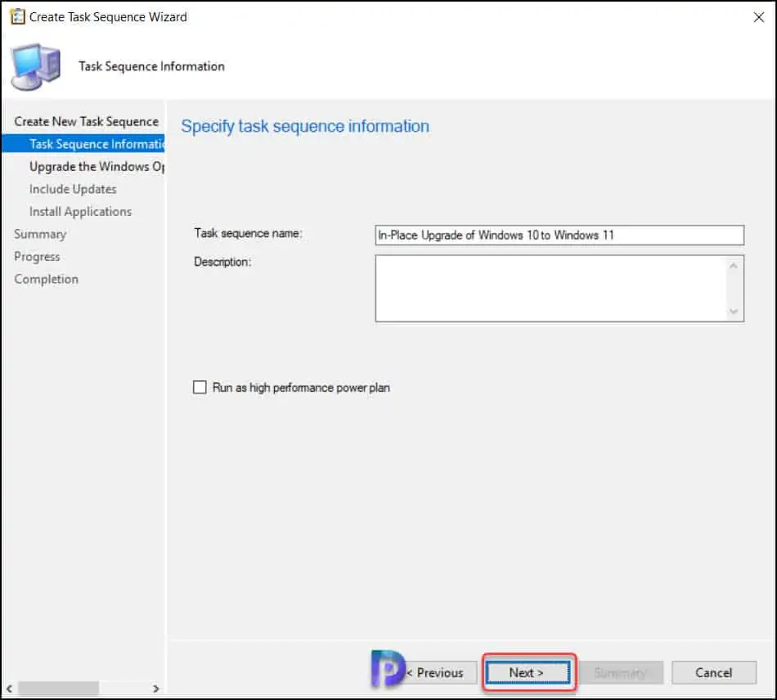777x700 pixels.
Task: Click the wizard title bar clipboard icon
Action: pyautogui.click(x=17, y=17)
